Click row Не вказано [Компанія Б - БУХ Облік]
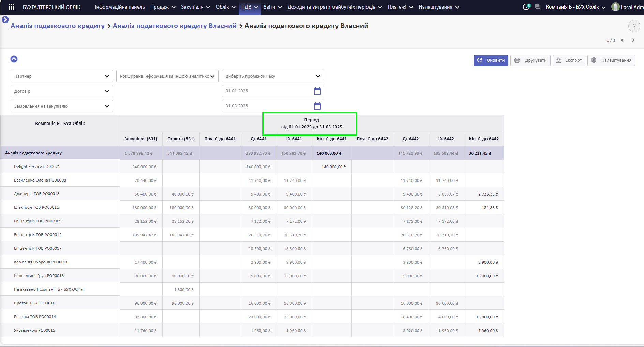 tap(252, 289)
